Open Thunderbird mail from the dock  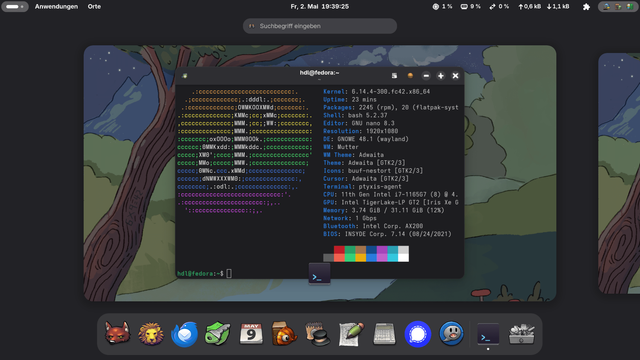(x=184, y=334)
